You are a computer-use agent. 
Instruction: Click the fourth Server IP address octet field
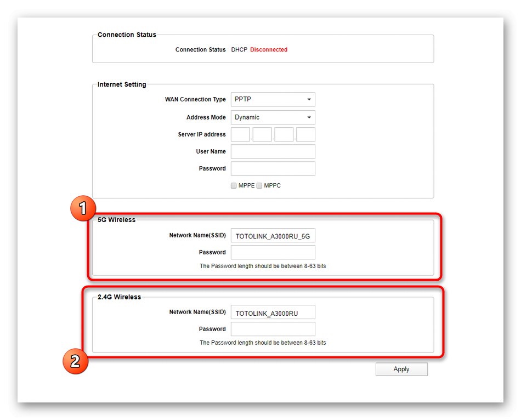tap(305, 134)
